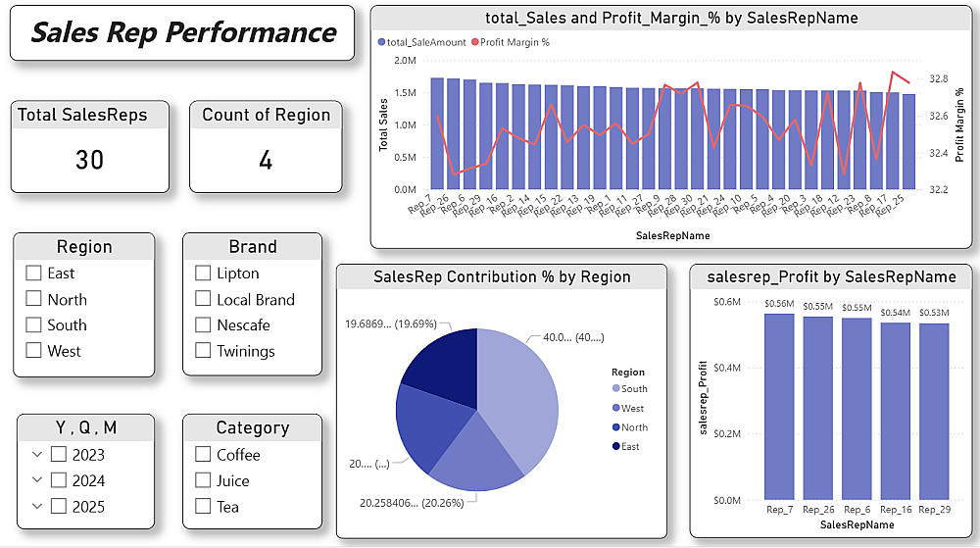Select the West region legend dot

(616, 408)
